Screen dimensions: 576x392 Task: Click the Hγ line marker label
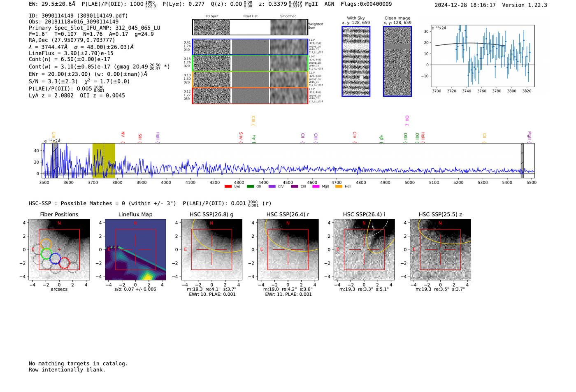[x=254, y=138]
